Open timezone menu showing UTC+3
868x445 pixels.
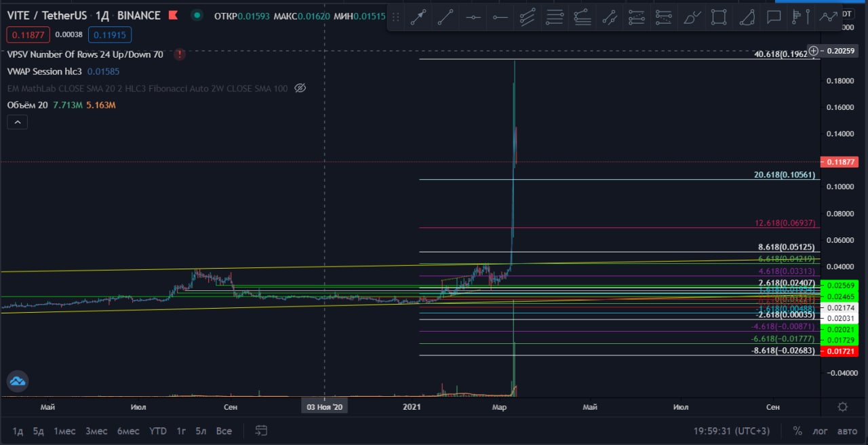(x=732, y=431)
